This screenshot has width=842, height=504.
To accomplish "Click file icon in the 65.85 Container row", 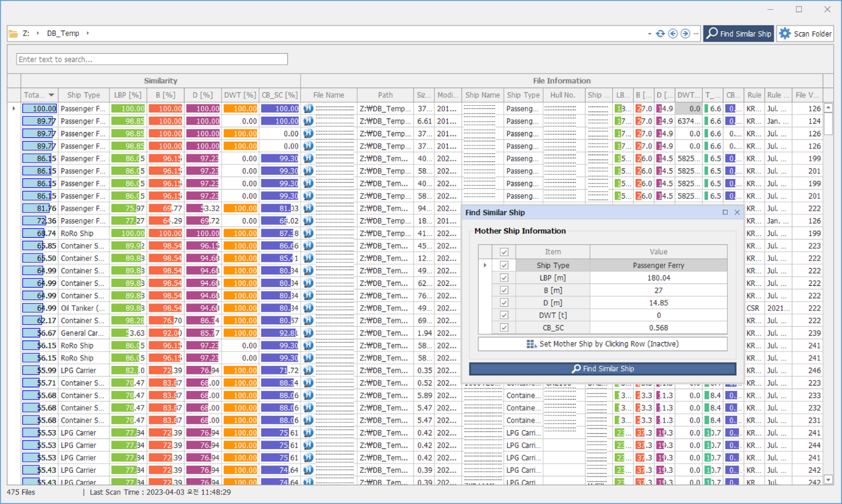I will (309, 246).
